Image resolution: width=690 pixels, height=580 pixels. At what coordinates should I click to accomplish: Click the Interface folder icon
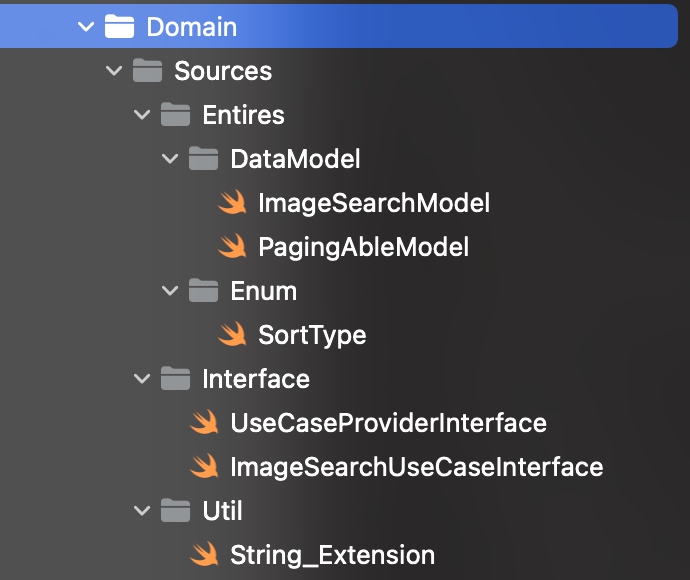(175, 378)
